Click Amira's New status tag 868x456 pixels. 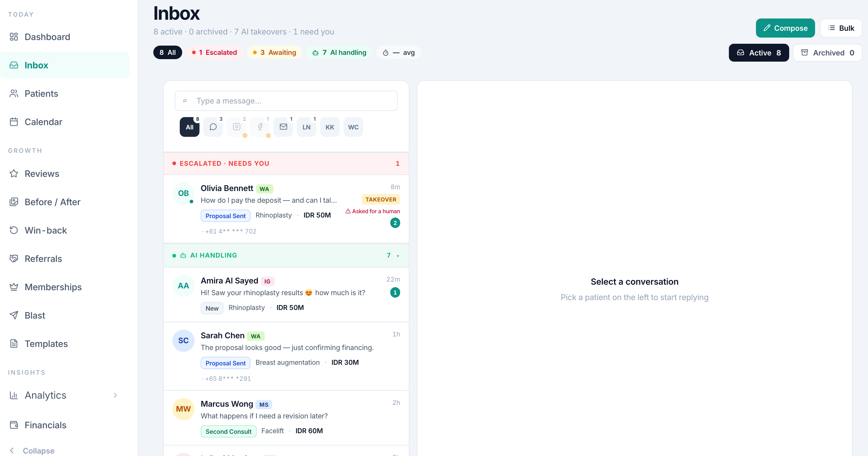(x=212, y=308)
